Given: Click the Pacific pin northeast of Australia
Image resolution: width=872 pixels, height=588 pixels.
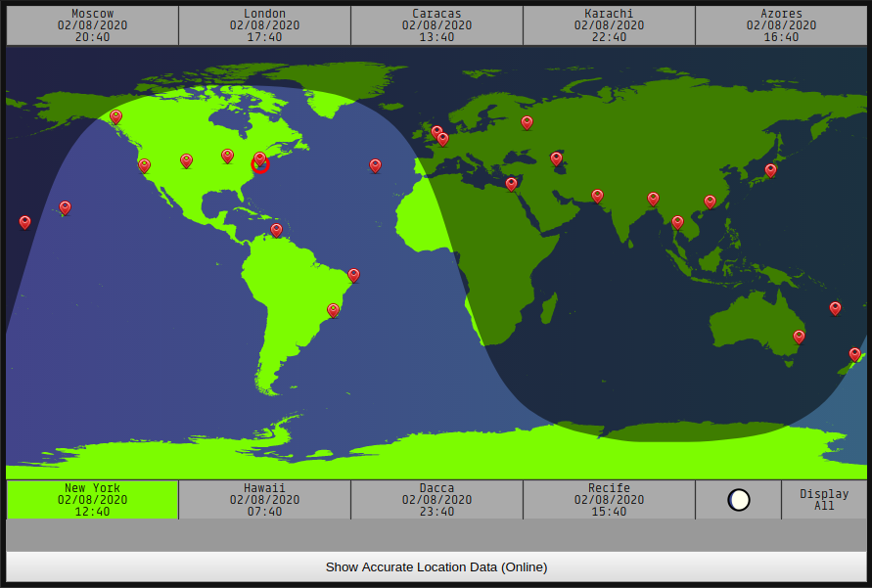Looking at the screenshot, I should 835,308.
